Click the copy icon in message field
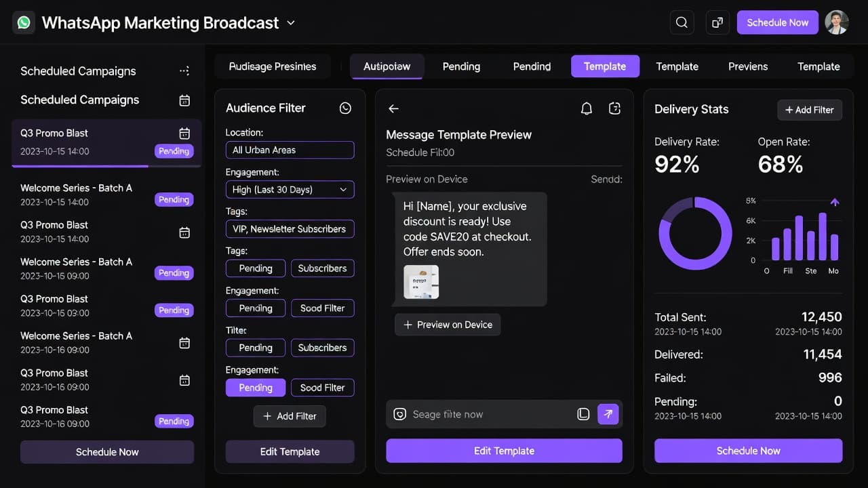 (583, 414)
